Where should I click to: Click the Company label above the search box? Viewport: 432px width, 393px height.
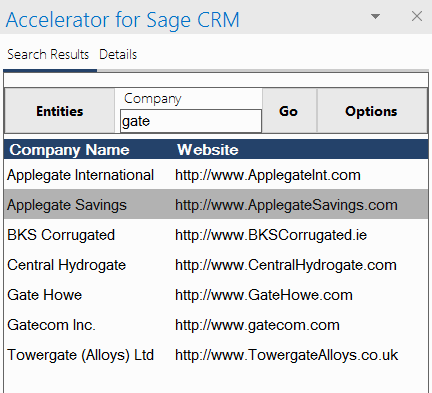click(x=153, y=99)
